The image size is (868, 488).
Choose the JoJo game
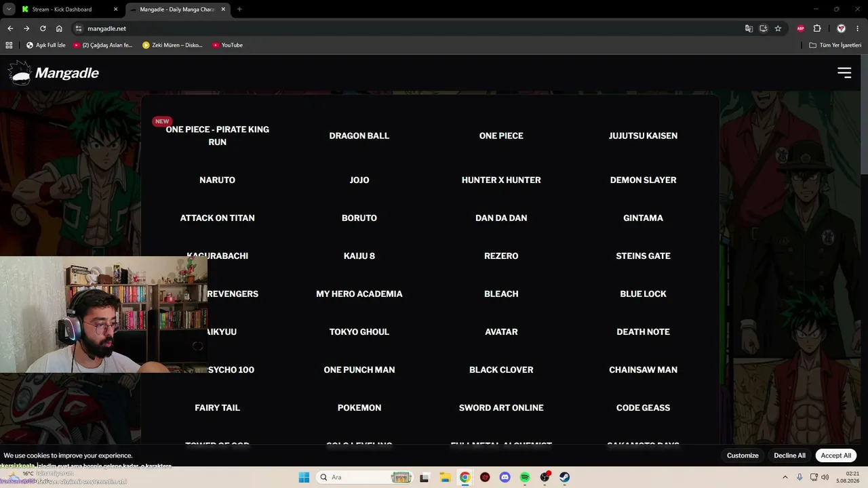pyautogui.click(x=359, y=180)
